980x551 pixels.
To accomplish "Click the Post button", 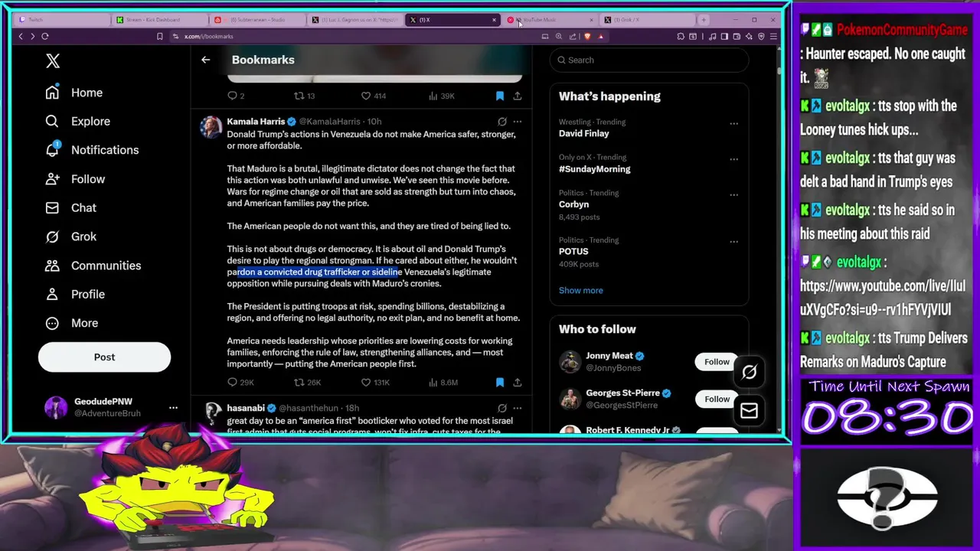I will coord(104,357).
